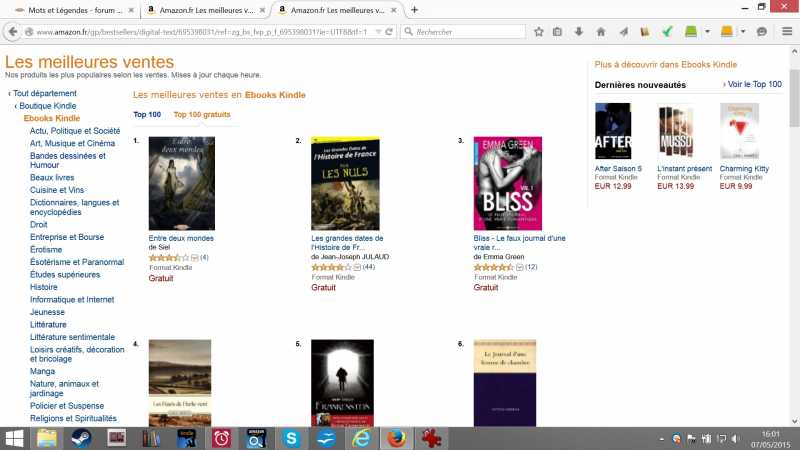Image resolution: width=800 pixels, height=450 pixels.
Task: Bookmark this page with the star icon
Action: 539,32
